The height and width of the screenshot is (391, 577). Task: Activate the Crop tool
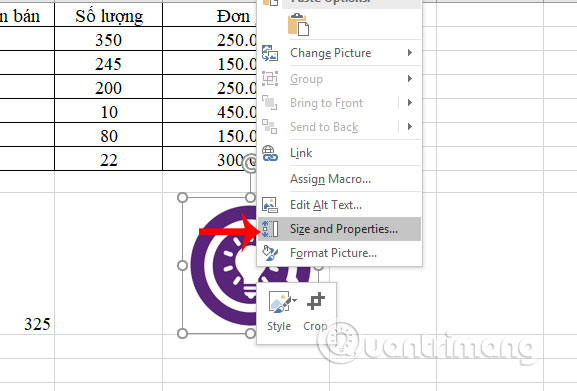click(315, 311)
